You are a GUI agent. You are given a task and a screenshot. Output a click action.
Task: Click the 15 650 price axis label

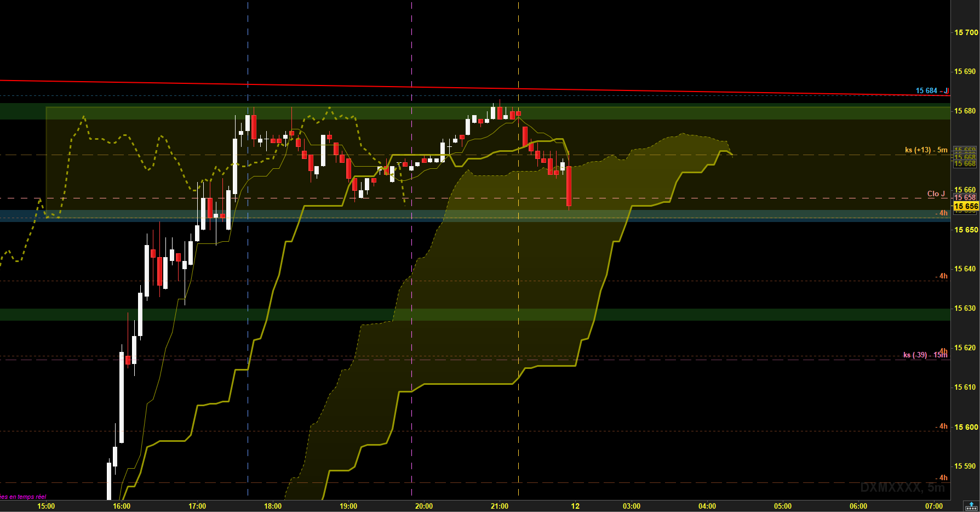pyautogui.click(x=966, y=230)
